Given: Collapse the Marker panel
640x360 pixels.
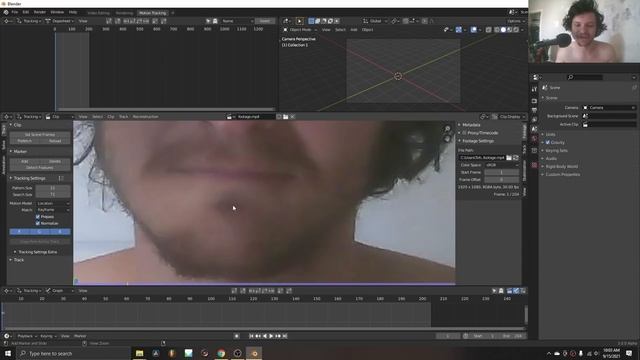Looking at the screenshot, I should 11,151.
